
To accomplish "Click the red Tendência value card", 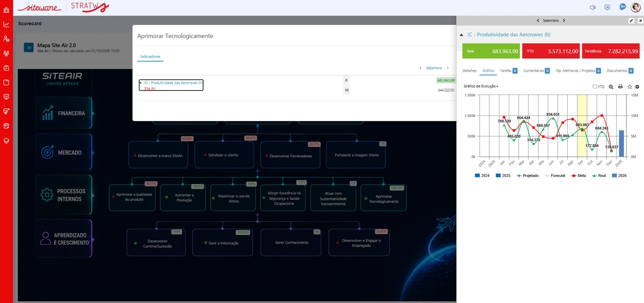I will tap(611, 51).
